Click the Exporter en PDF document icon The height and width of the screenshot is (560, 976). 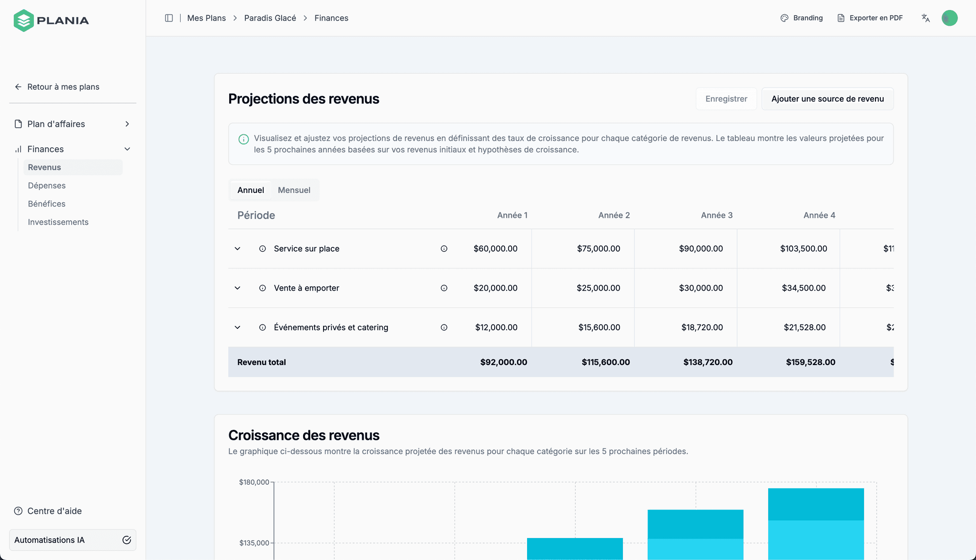(x=840, y=18)
